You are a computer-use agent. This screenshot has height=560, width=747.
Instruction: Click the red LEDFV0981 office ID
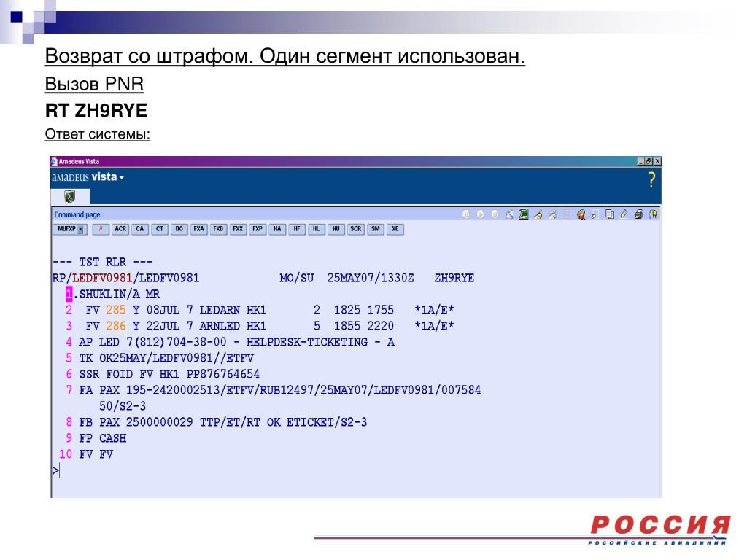pos(101,278)
